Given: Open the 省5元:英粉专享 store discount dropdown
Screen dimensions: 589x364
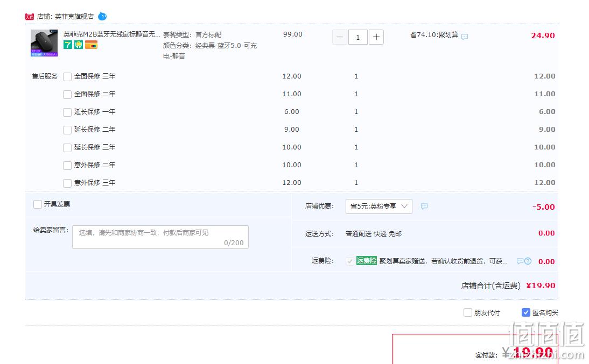Looking at the screenshot, I should [x=378, y=206].
